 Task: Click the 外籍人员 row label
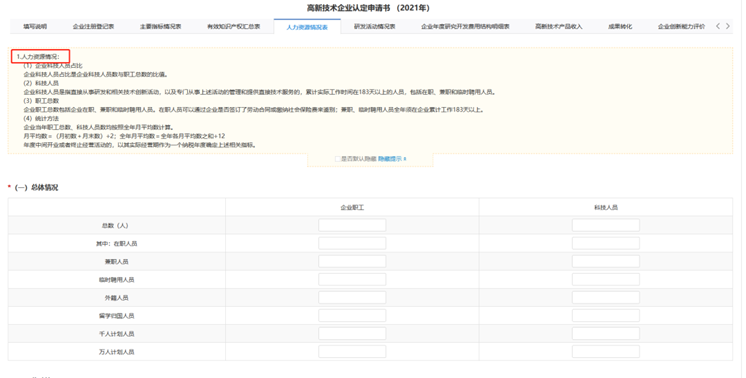pos(116,298)
